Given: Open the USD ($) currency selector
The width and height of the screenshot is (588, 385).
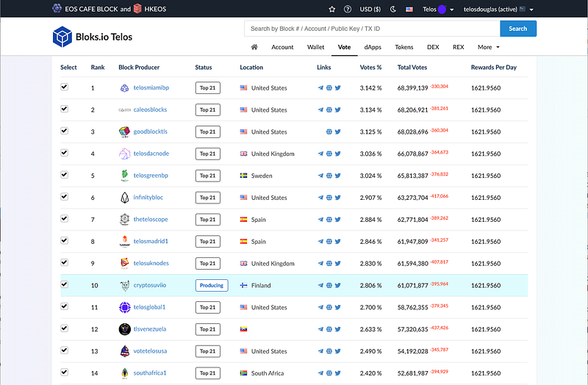Looking at the screenshot, I should coord(370,10).
